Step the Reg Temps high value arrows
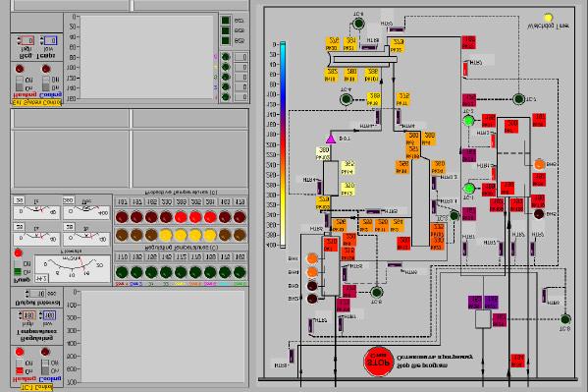Image resolution: width=588 pixels, height=392 pixels. tap(19, 40)
